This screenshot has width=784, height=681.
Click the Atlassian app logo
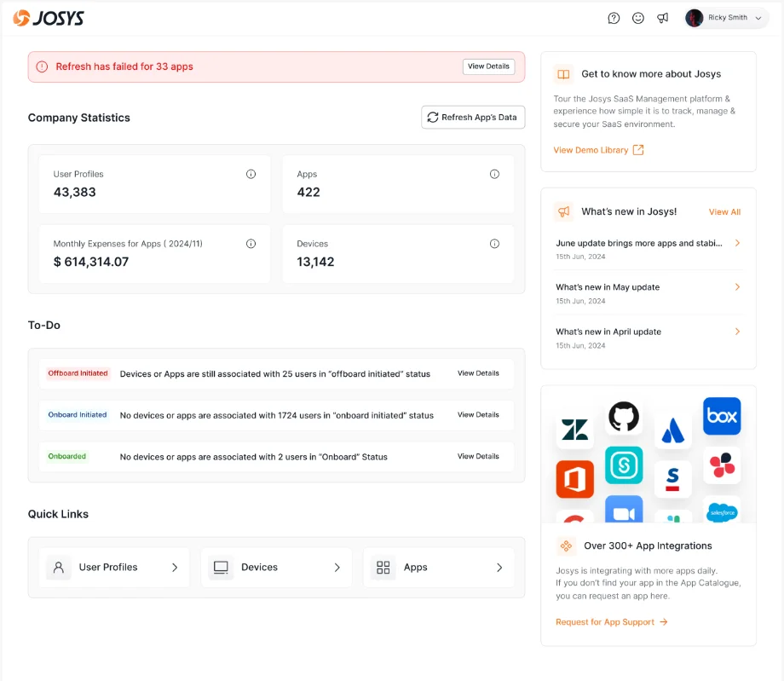coord(673,430)
